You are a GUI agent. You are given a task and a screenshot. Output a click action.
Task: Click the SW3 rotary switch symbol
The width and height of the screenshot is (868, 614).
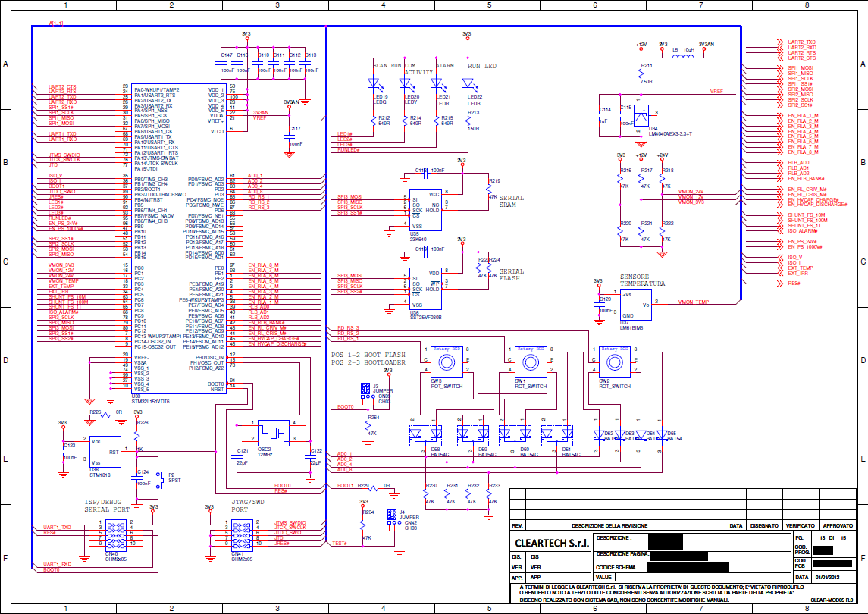tap(447, 365)
